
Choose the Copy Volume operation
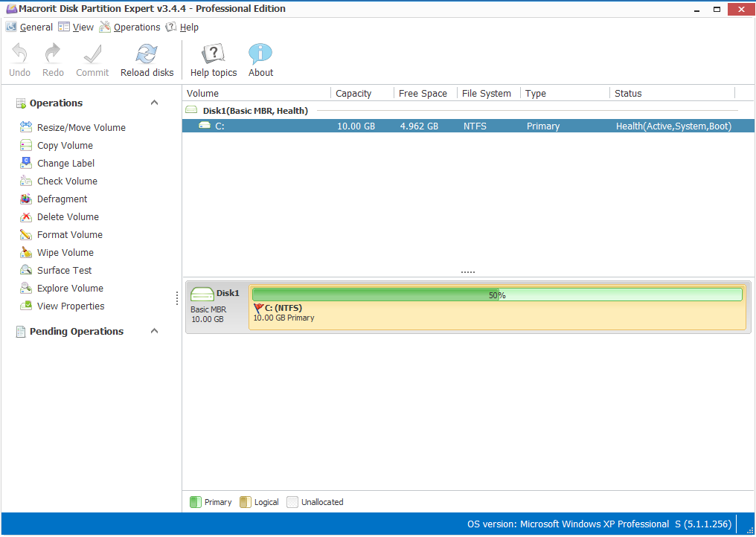(65, 145)
